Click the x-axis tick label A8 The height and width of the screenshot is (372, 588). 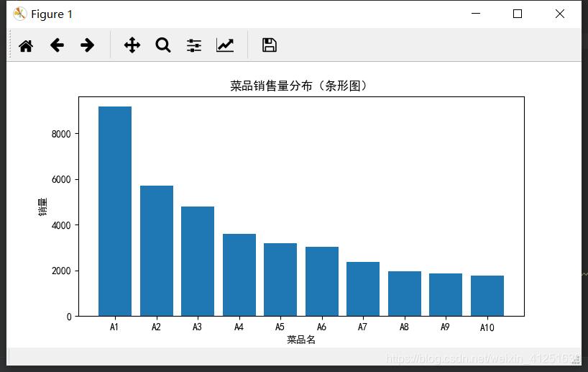click(404, 327)
